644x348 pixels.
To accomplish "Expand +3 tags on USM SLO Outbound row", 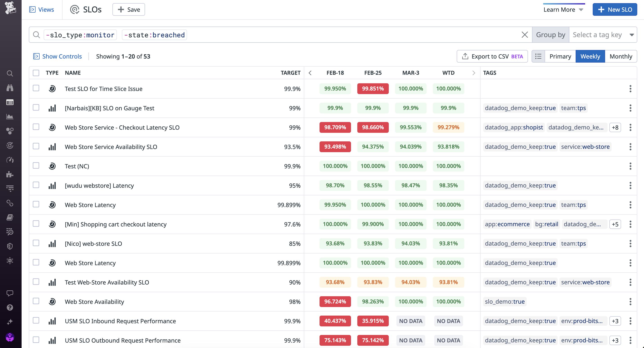I will [615, 341].
